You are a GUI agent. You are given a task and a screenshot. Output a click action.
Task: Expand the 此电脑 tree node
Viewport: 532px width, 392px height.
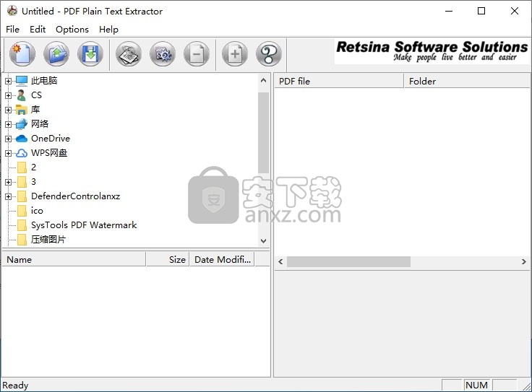pyautogui.click(x=8, y=81)
